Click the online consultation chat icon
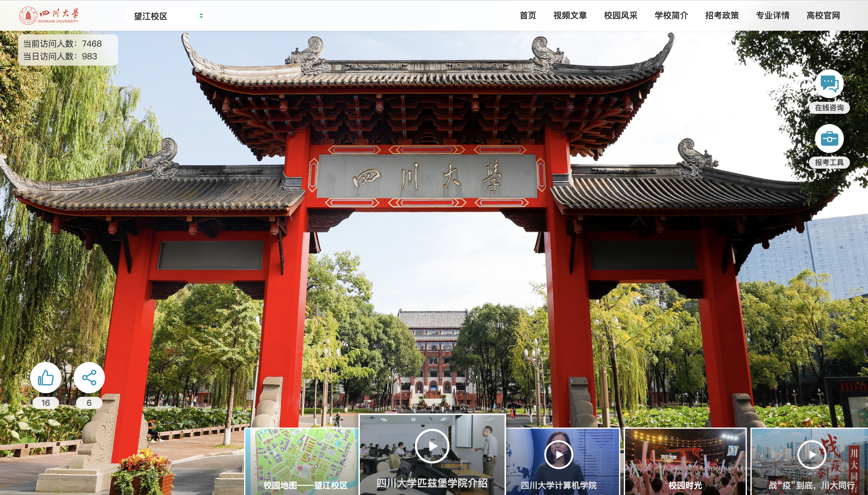 click(829, 84)
